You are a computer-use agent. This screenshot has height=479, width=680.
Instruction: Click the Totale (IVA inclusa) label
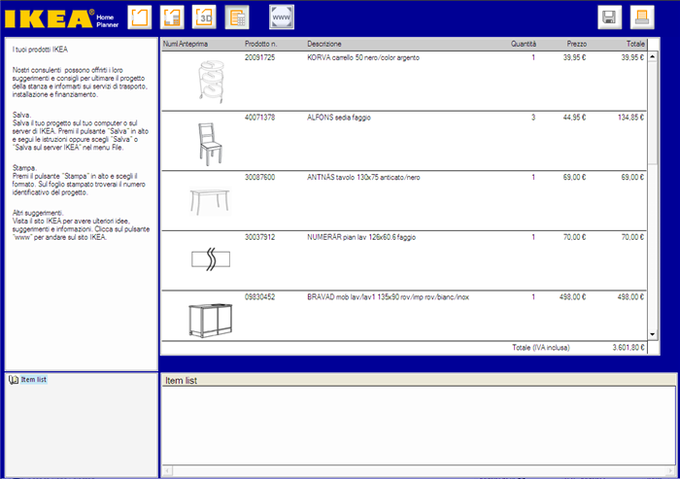point(541,347)
